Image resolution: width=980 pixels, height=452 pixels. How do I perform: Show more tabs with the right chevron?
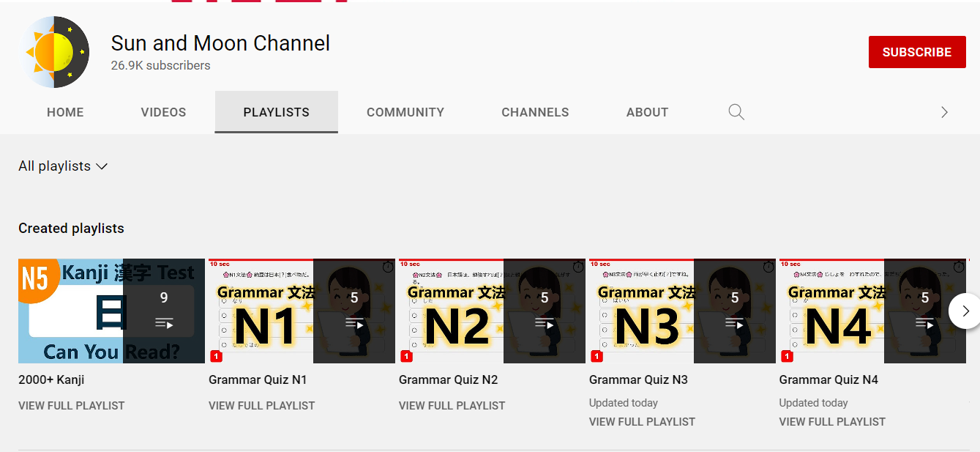click(944, 112)
